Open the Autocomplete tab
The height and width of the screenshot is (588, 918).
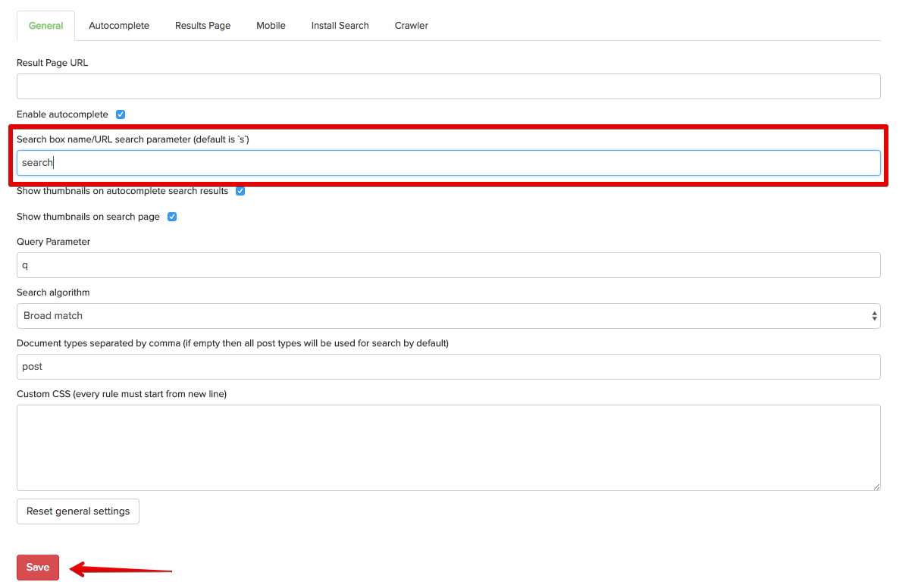119,26
